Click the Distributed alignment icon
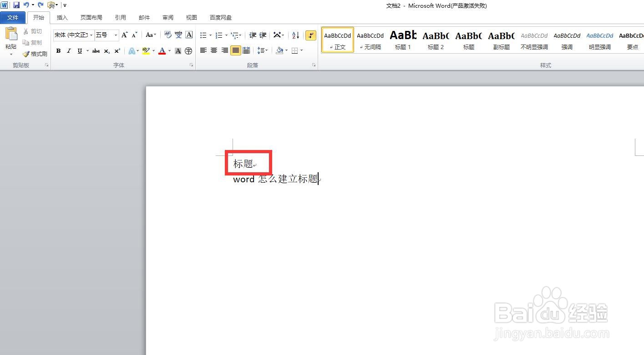Image resolution: width=644 pixels, height=355 pixels. [x=246, y=50]
